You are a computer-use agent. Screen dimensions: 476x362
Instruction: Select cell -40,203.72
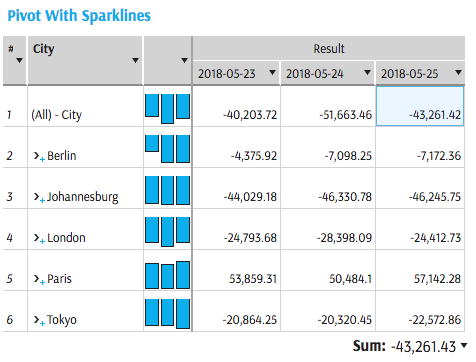pos(236,107)
